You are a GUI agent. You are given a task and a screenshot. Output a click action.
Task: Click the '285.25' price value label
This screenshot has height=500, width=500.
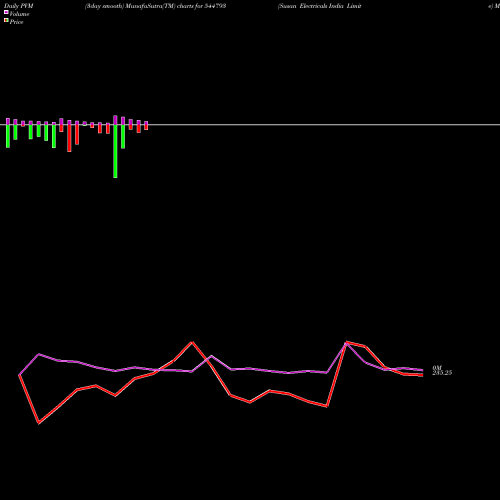(x=442, y=373)
